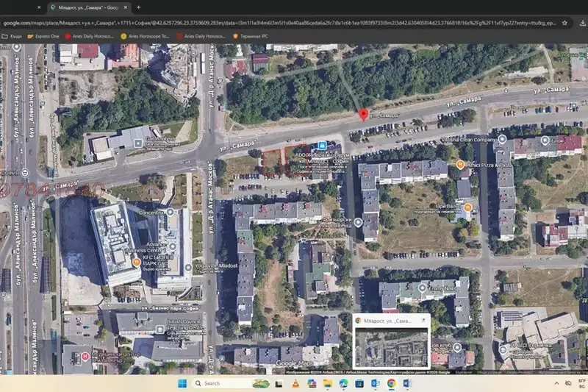Click the blue marker next to ADOORebpark

pos(322,145)
